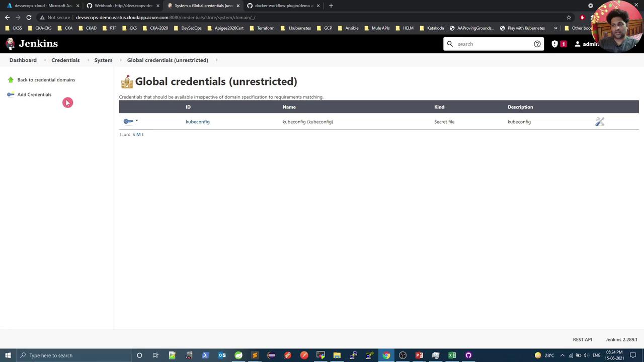Open Outlook from the taskbar
The width and height of the screenshot is (644, 362).
(x=222, y=355)
